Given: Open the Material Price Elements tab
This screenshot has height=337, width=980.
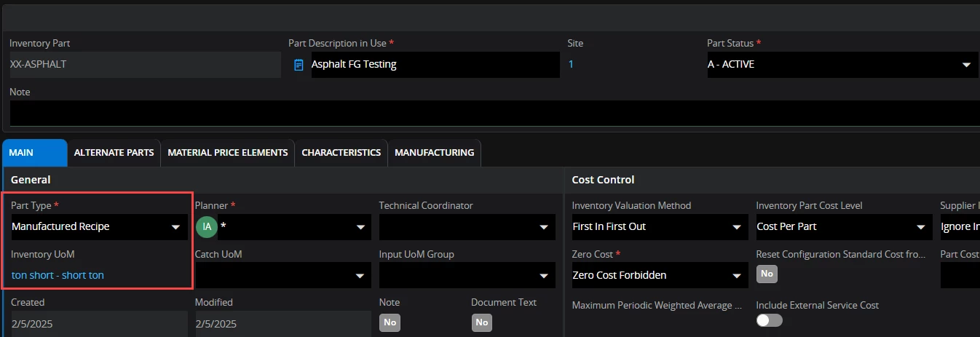Looking at the screenshot, I should click(227, 153).
